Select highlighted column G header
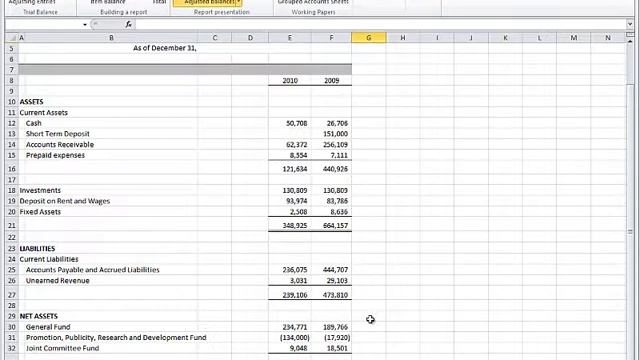This screenshot has width=640, height=360. (x=369, y=38)
